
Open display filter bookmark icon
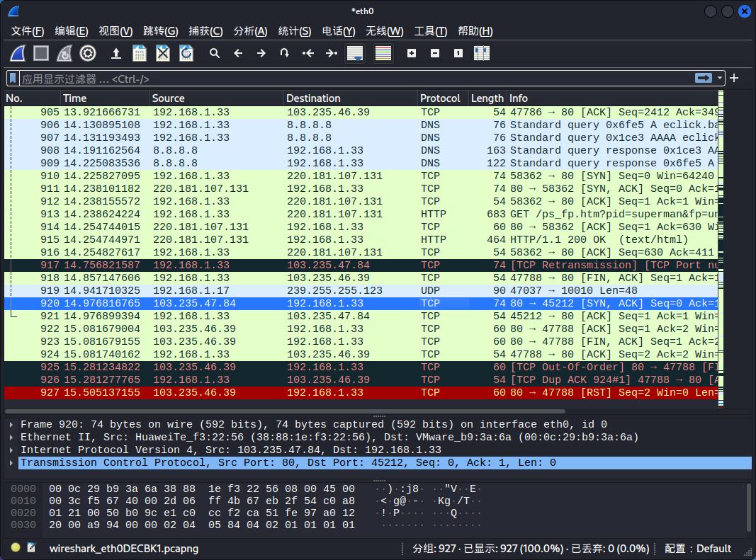click(13, 78)
